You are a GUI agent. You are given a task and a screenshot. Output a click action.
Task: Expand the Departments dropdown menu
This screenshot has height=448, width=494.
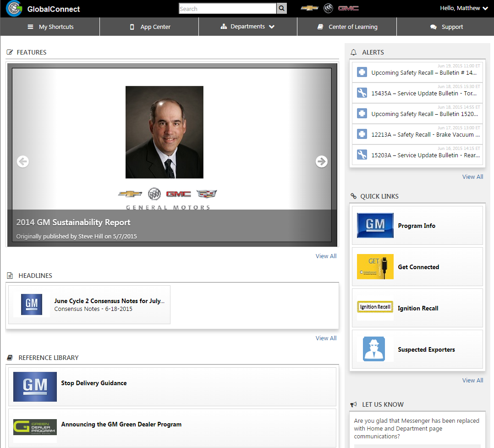click(247, 27)
